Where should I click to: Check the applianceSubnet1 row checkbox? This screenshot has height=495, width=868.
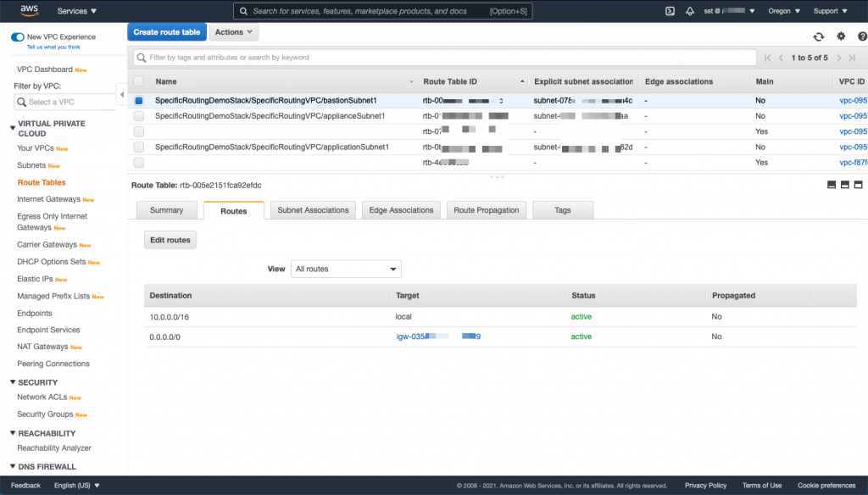click(x=139, y=114)
